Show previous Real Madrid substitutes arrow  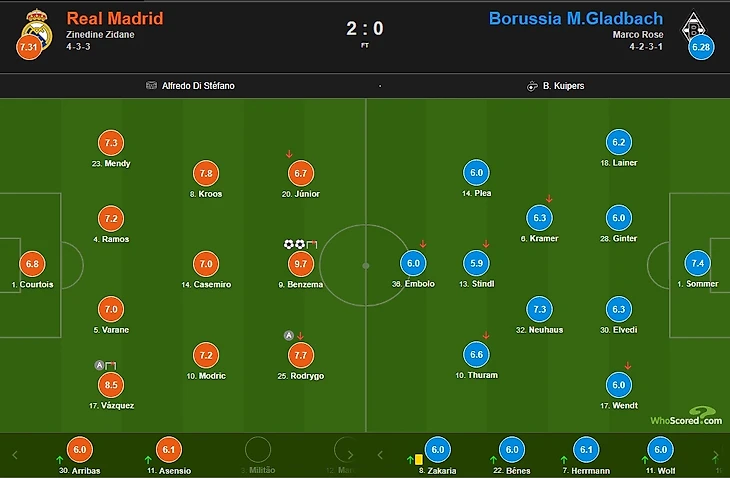pyautogui.click(x=15, y=455)
